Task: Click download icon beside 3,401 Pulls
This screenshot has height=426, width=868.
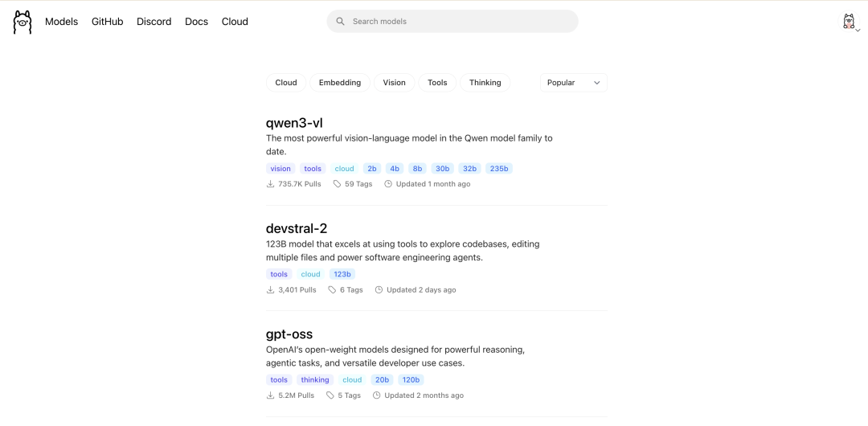Action: 271,289
